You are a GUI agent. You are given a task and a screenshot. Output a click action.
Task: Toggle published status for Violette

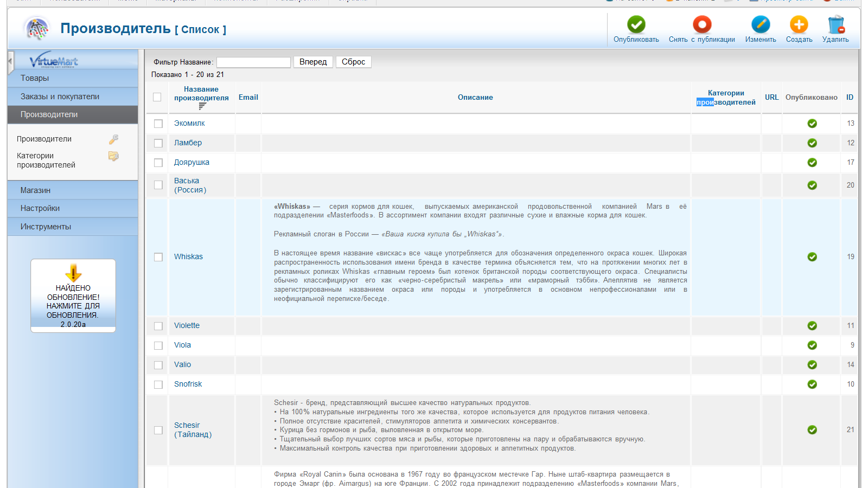(x=812, y=326)
